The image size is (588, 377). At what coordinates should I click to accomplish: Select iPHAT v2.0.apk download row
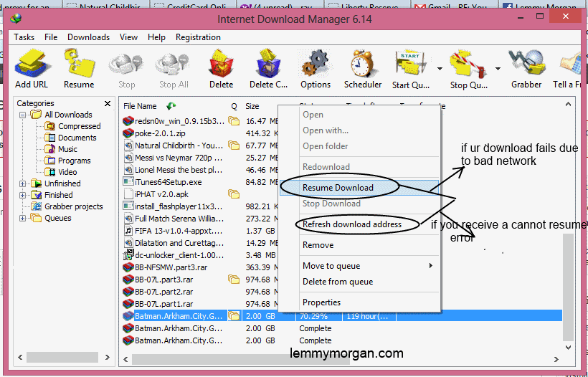coord(161,194)
